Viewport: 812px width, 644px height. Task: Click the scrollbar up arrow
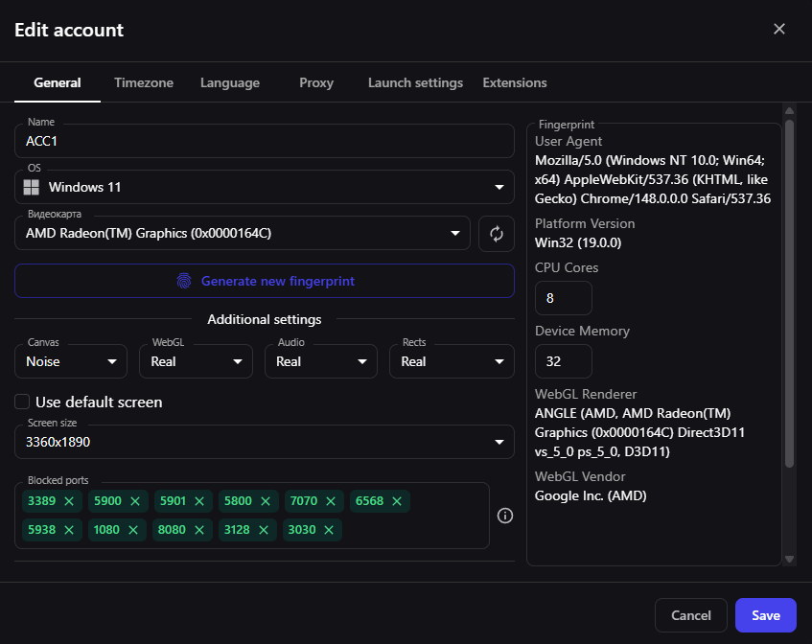(x=789, y=110)
